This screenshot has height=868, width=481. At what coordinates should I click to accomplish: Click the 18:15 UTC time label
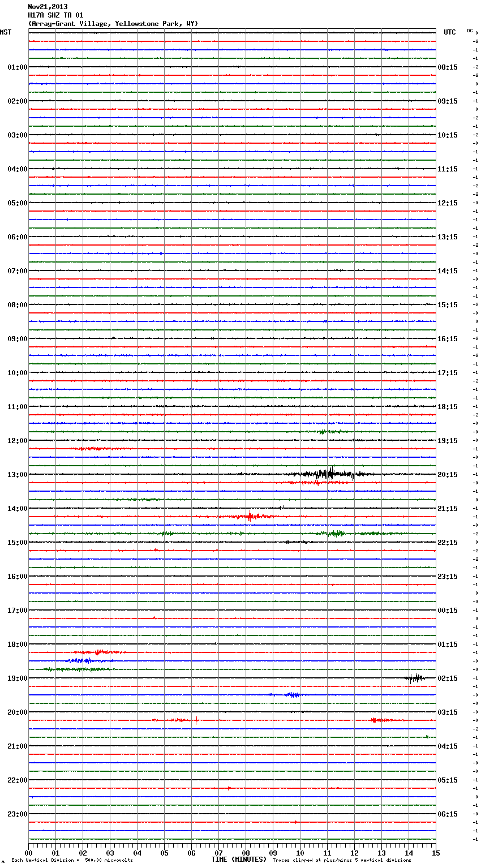pos(448,407)
